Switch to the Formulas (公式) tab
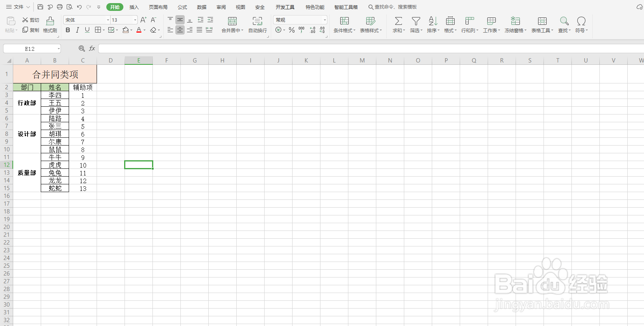Image resolution: width=644 pixels, height=326 pixels. [182, 7]
